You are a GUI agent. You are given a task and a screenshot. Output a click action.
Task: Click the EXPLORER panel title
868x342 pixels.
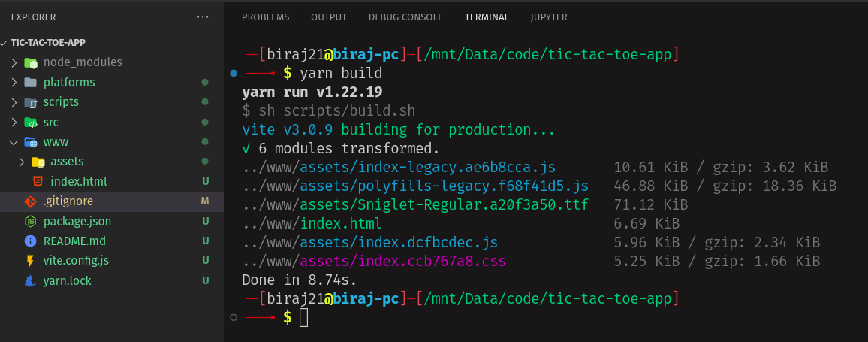point(33,17)
